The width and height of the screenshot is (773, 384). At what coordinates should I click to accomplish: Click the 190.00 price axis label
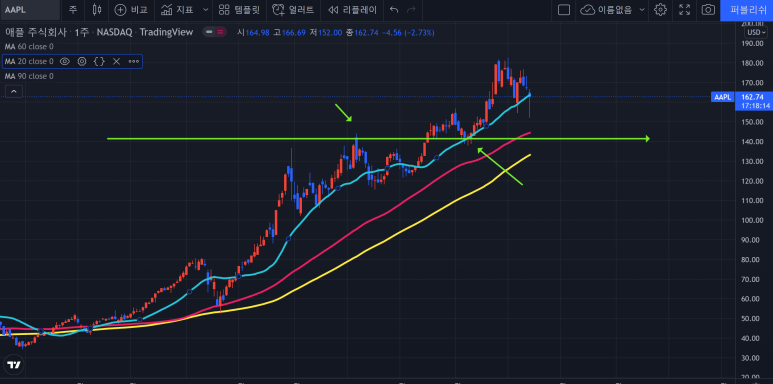click(x=753, y=43)
